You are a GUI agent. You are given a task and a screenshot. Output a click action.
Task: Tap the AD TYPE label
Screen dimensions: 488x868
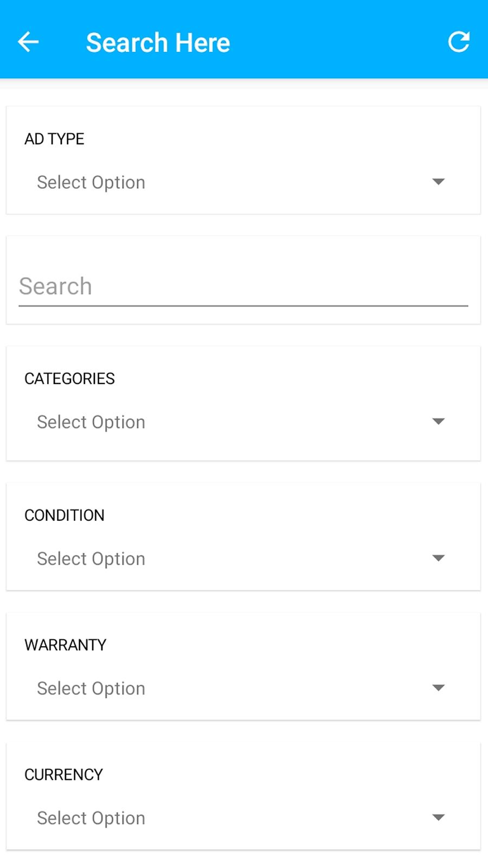[x=54, y=139]
